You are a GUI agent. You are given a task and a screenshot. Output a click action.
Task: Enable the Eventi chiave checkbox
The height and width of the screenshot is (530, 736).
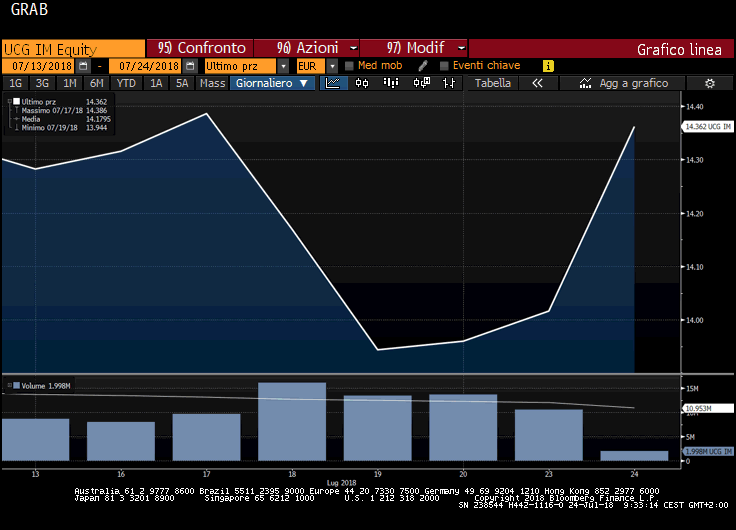(444, 66)
